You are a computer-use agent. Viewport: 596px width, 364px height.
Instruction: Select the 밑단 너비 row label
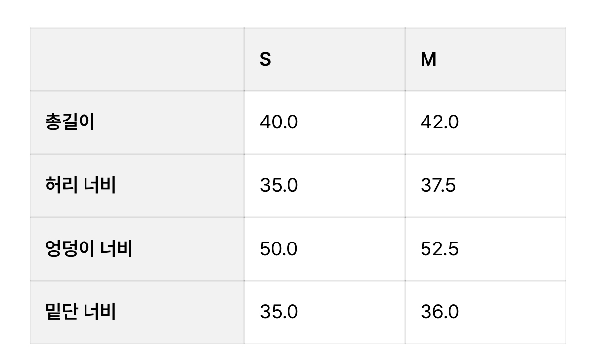pos(80,312)
